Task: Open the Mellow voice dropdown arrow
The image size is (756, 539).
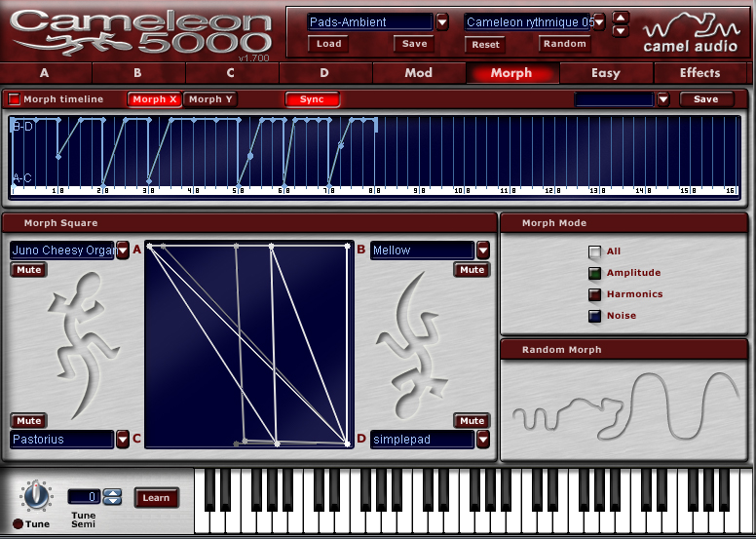Action: (x=483, y=250)
